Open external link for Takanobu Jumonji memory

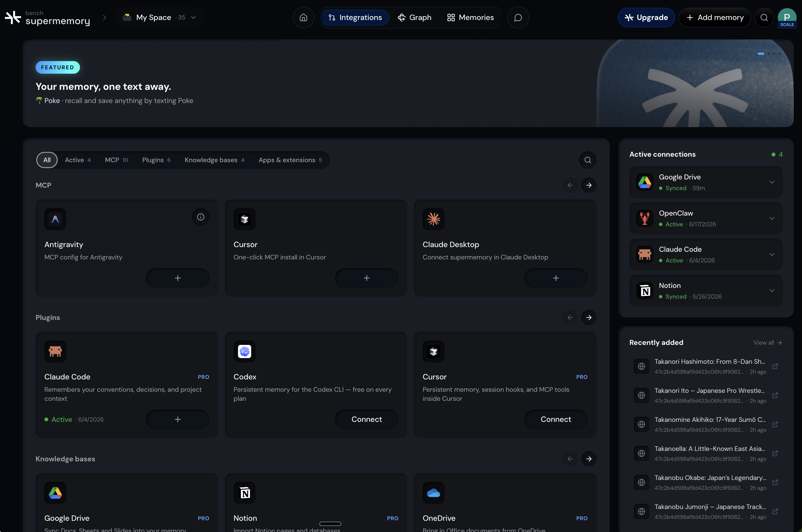pos(775,512)
